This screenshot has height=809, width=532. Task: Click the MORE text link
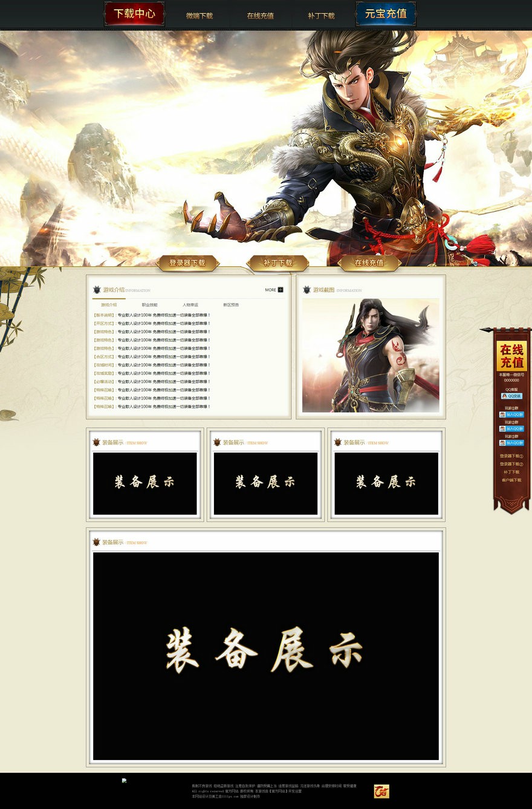click(x=270, y=290)
